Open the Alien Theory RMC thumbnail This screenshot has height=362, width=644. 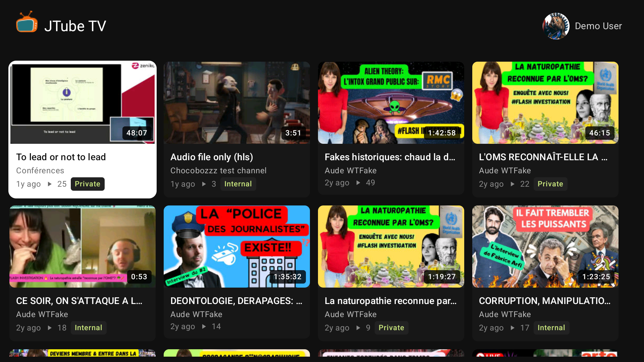click(x=391, y=103)
